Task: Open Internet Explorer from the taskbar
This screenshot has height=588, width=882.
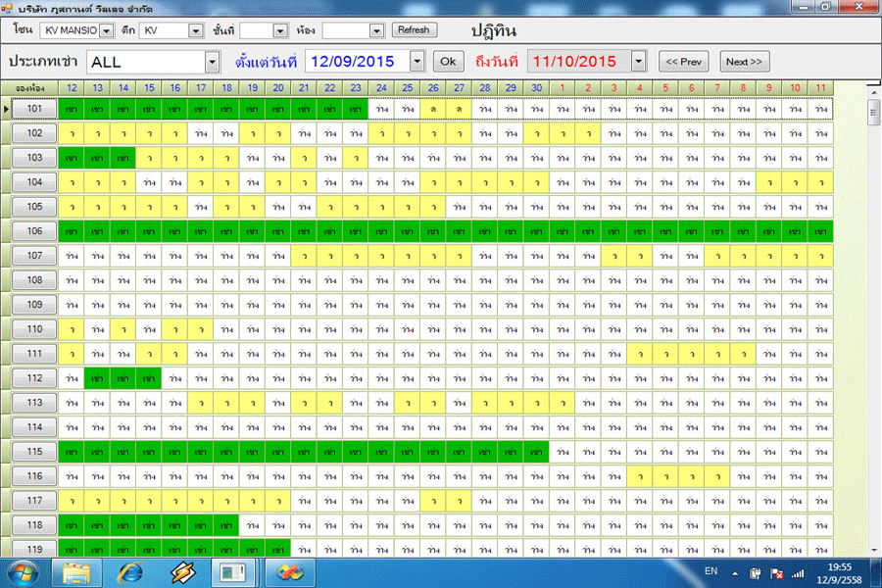Action: [129, 571]
